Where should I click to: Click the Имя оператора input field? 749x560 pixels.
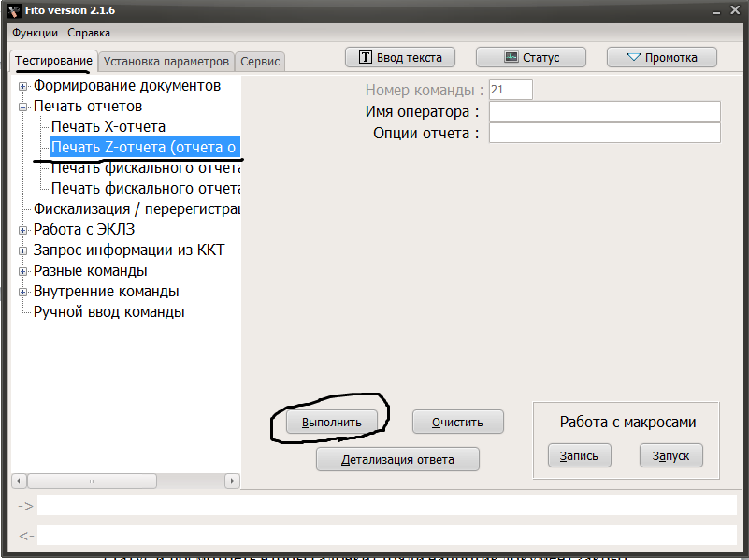pos(605,111)
